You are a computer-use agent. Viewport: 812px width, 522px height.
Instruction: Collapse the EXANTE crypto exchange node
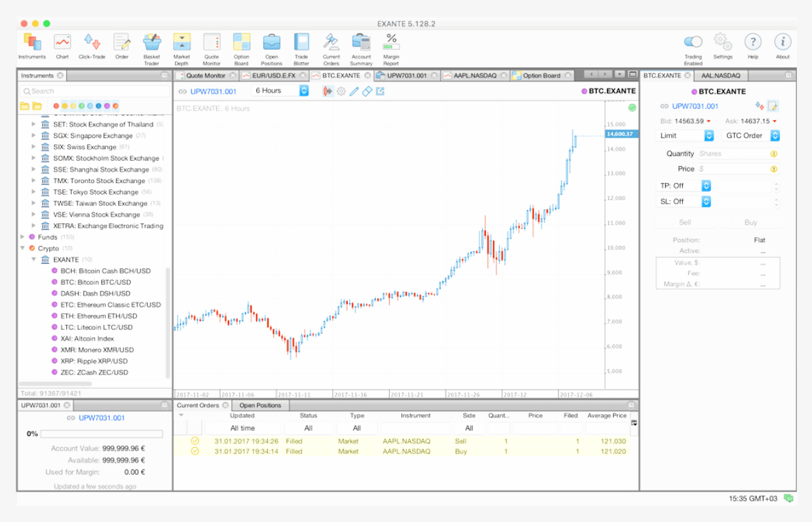tap(33, 260)
